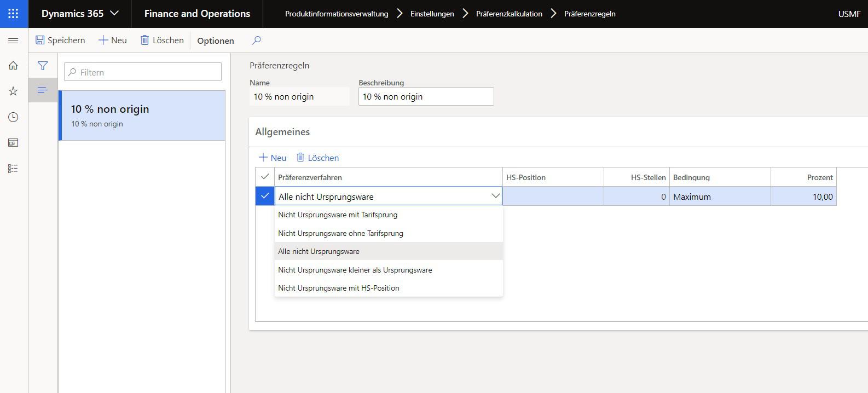Open the Bedingung cell Maximum
The height and width of the screenshot is (393, 868).
[x=720, y=196]
